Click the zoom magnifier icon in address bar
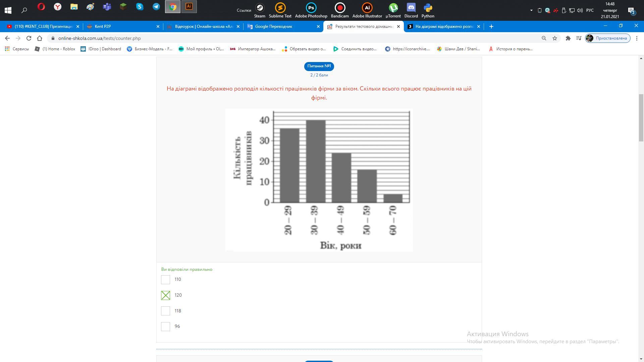 (544, 38)
